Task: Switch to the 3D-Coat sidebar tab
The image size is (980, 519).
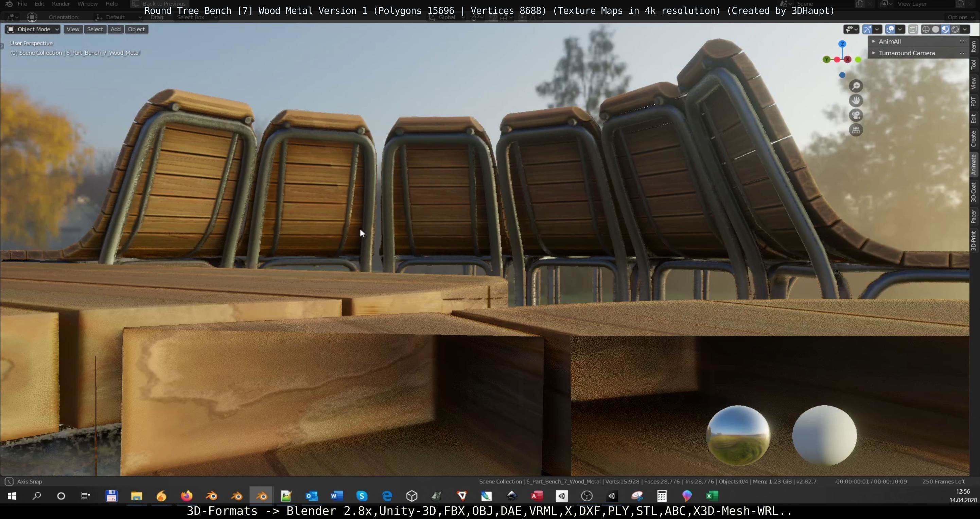Action: click(974, 192)
